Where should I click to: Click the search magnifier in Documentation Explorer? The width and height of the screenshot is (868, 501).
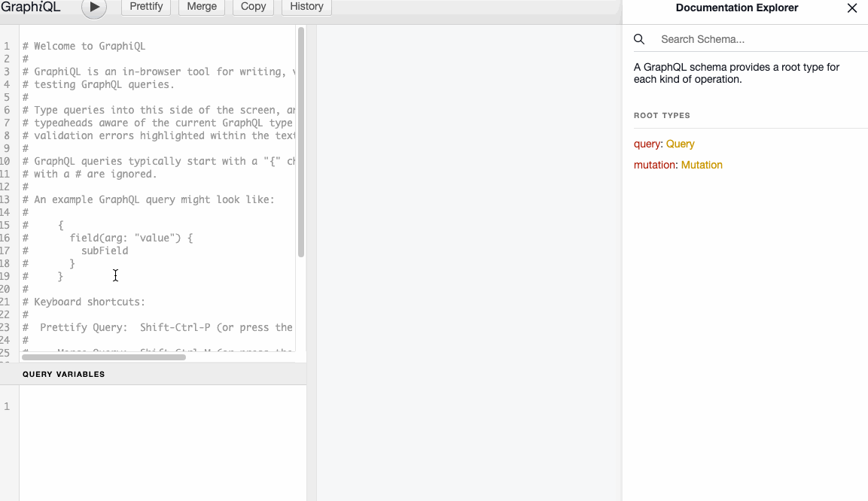pyautogui.click(x=639, y=38)
